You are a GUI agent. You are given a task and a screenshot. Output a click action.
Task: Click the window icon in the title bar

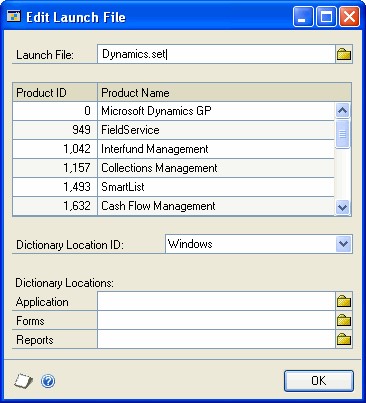tap(14, 16)
